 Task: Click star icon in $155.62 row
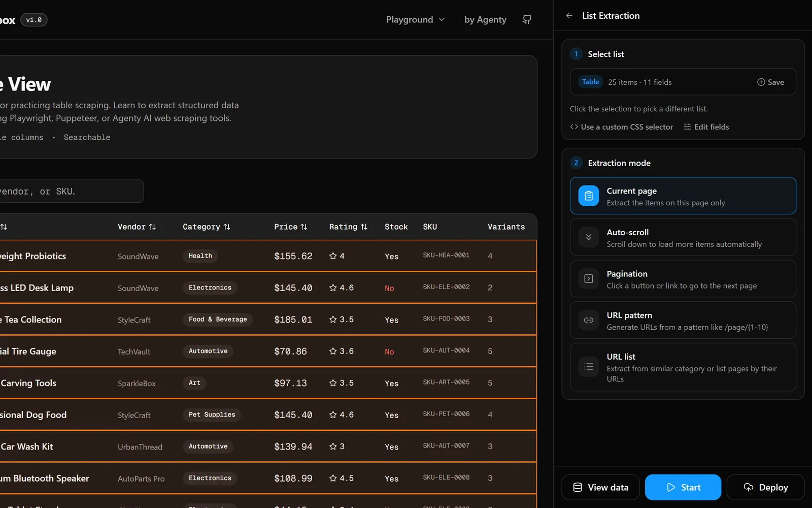coord(333,256)
